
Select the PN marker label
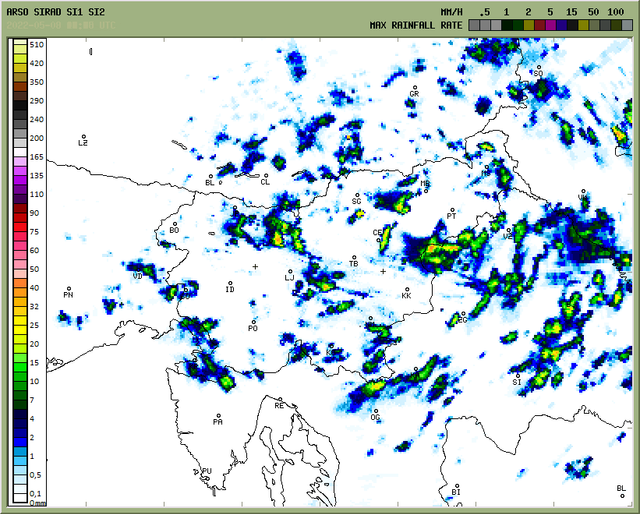(68, 295)
